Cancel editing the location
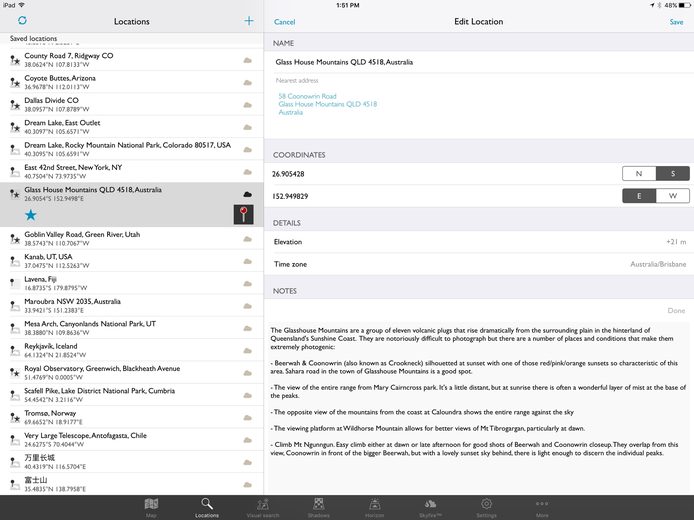 [284, 22]
